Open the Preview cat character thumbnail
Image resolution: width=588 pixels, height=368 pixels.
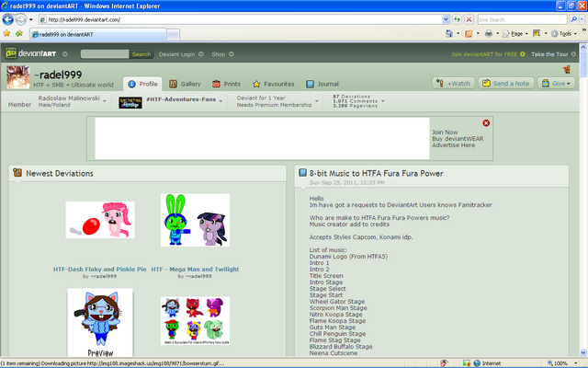click(x=100, y=323)
